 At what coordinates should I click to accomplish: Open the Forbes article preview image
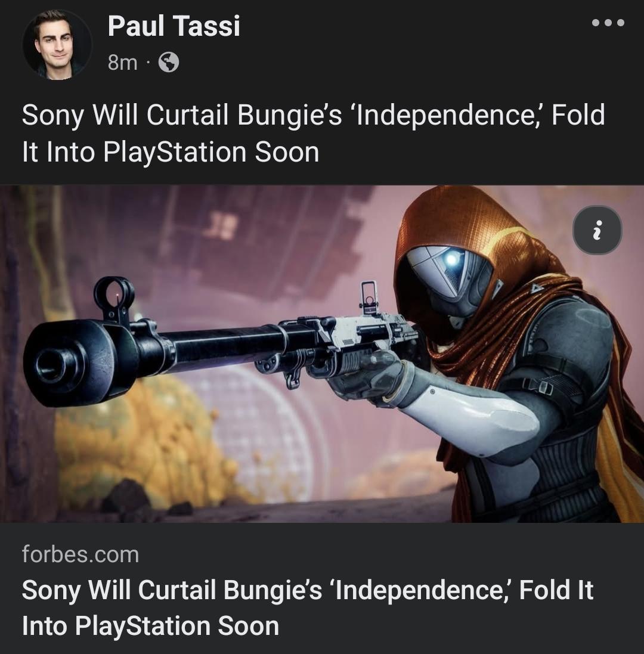(322, 354)
